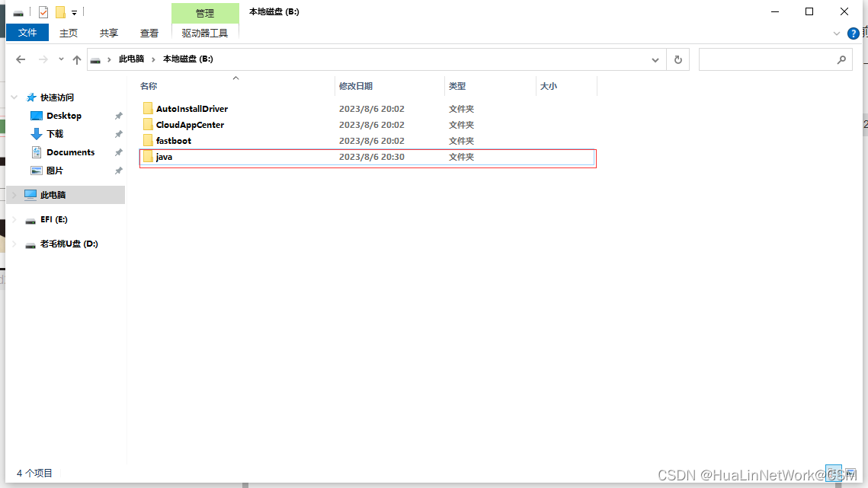Open Help with the question mark icon
Screen dimensions: 868x488
coord(853,33)
